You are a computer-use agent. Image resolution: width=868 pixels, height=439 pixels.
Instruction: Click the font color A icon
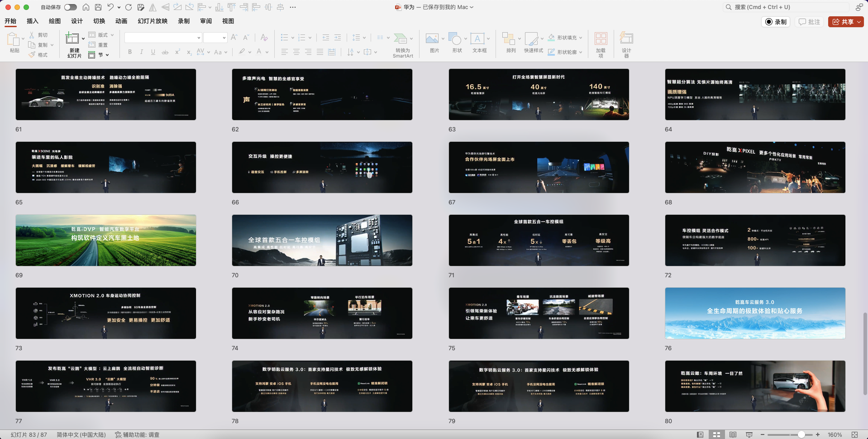(259, 52)
